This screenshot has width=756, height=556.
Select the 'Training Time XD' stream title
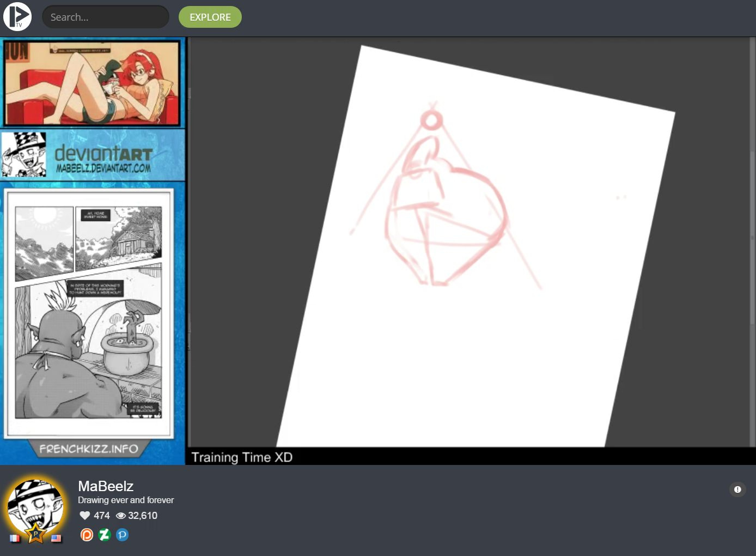point(242,457)
